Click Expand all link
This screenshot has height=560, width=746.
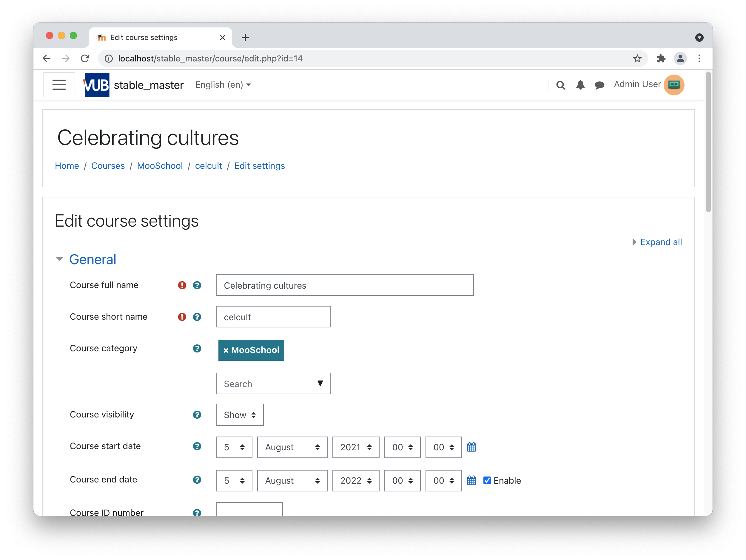point(661,242)
